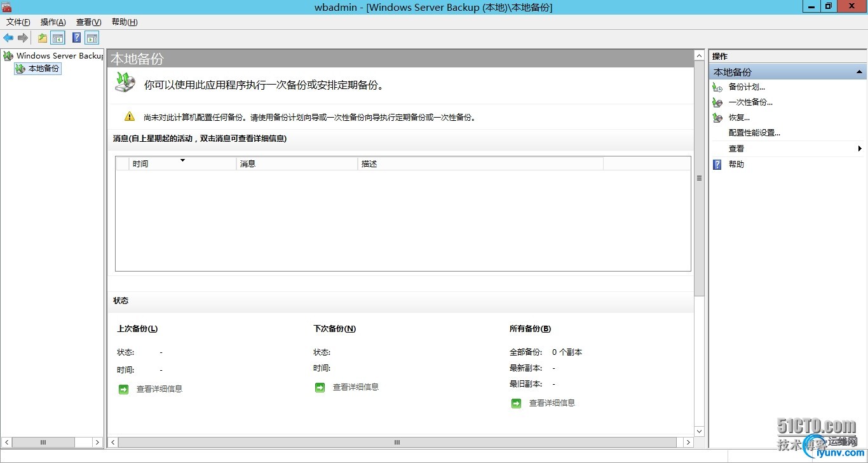This screenshot has width=868, height=463.
Task: Click the 本地备份 gray pane title
Action: pyautogui.click(x=137, y=59)
